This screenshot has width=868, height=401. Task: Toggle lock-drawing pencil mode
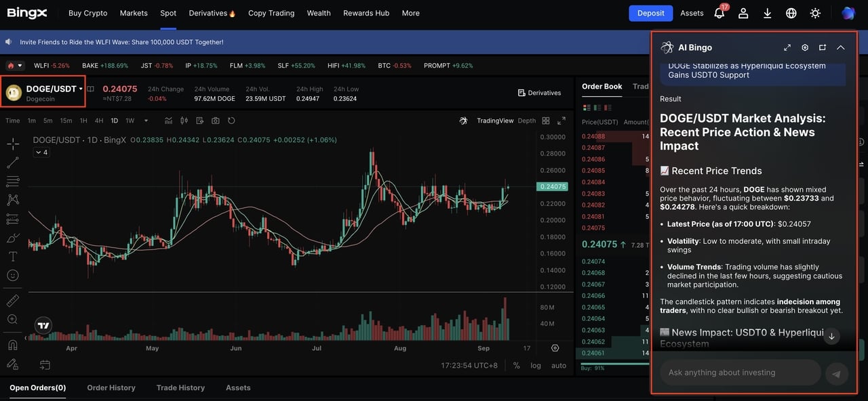click(x=12, y=364)
